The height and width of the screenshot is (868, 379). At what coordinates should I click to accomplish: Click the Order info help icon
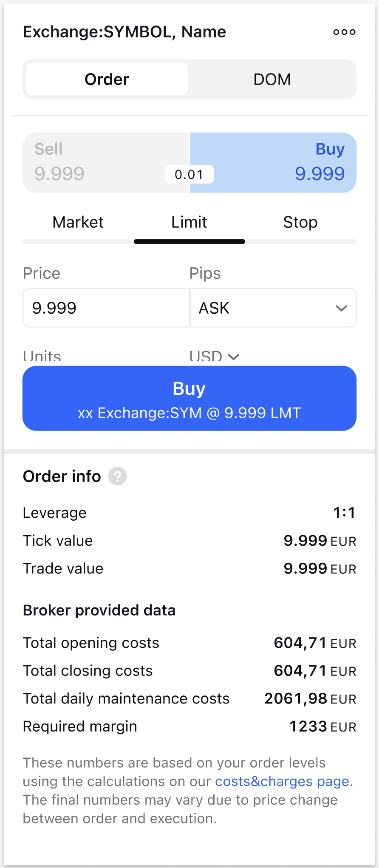[118, 476]
